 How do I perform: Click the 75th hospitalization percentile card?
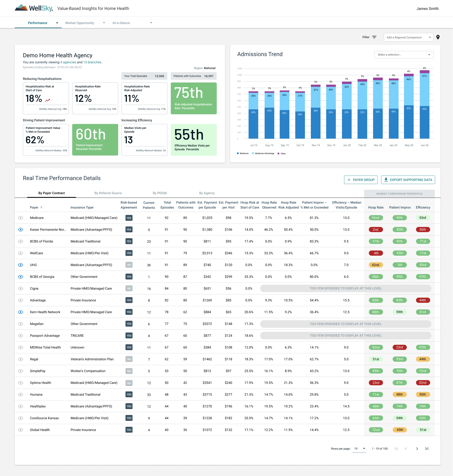pos(194,98)
